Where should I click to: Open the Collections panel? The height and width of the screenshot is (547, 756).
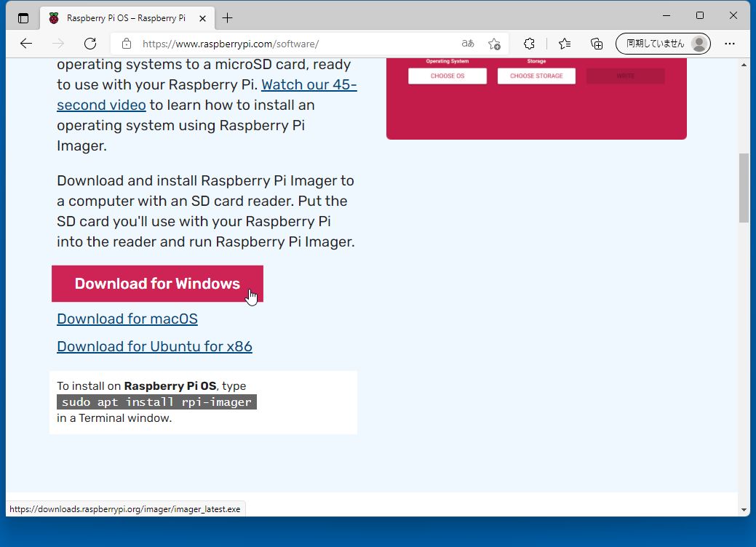(x=597, y=44)
